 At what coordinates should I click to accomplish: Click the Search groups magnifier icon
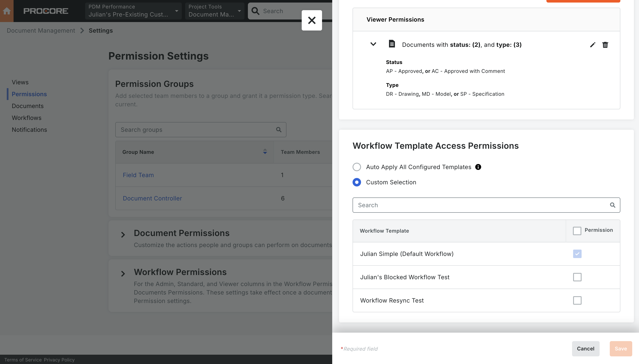click(278, 129)
